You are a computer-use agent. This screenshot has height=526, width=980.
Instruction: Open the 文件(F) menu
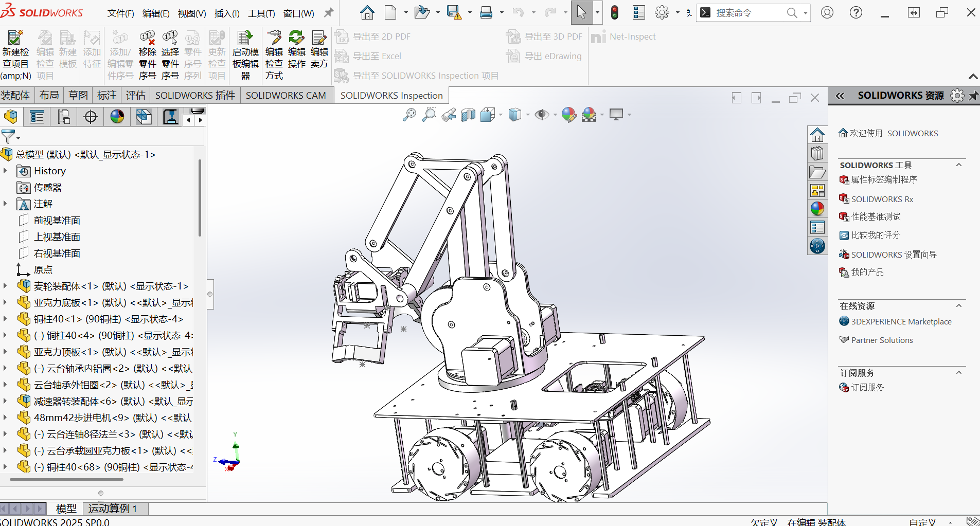click(x=121, y=13)
